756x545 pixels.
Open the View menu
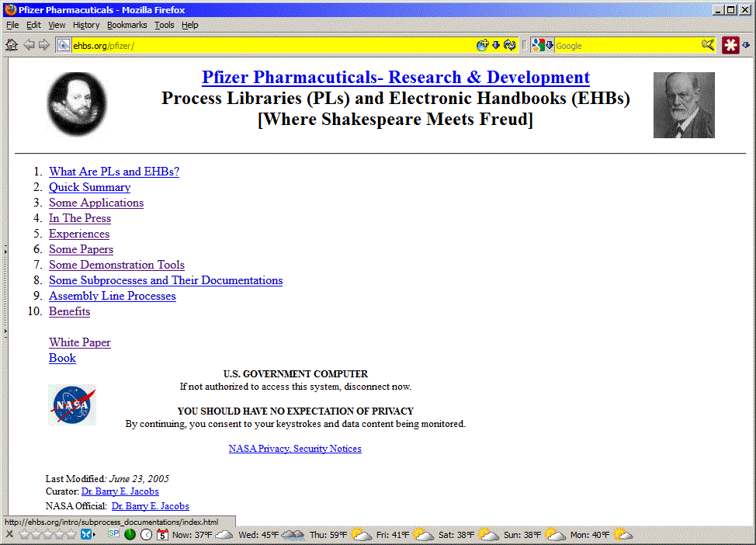(x=57, y=25)
